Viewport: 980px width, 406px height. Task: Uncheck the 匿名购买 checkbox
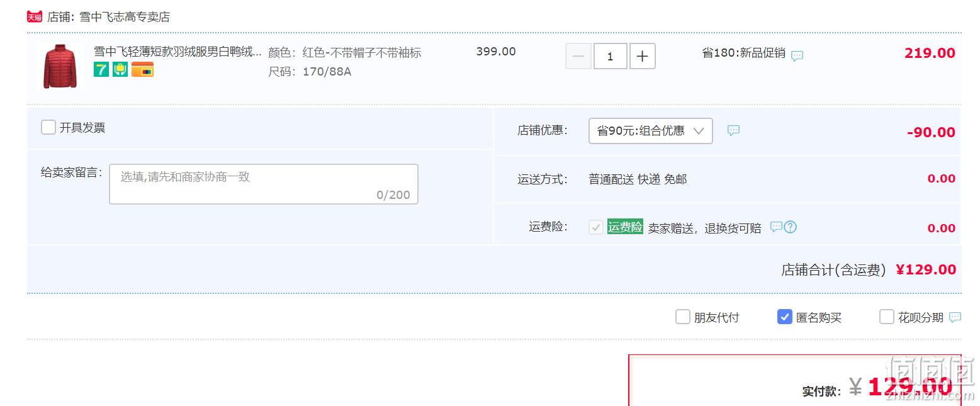[x=785, y=317]
